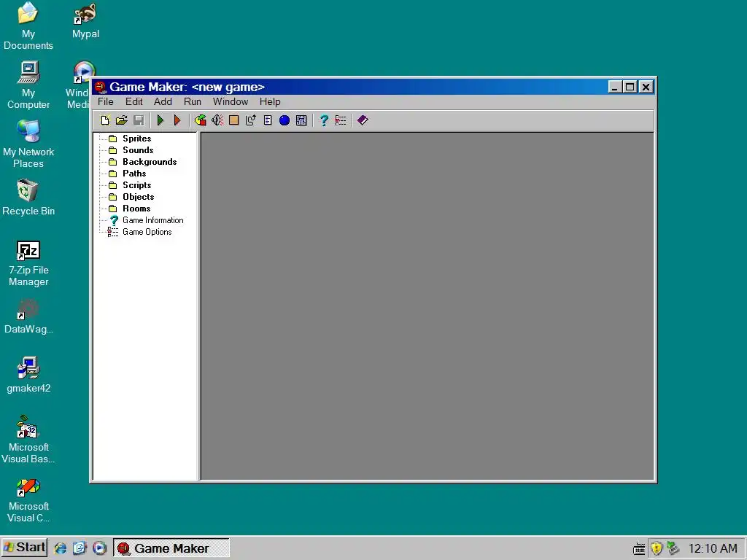Open the Edit menu
The width and height of the screenshot is (747, 560).
tap(134, 101)
